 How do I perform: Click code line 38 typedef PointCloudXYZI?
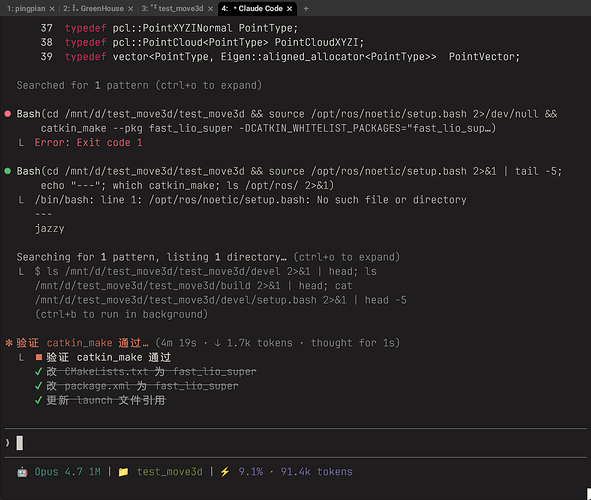click(x=202, y=42)
